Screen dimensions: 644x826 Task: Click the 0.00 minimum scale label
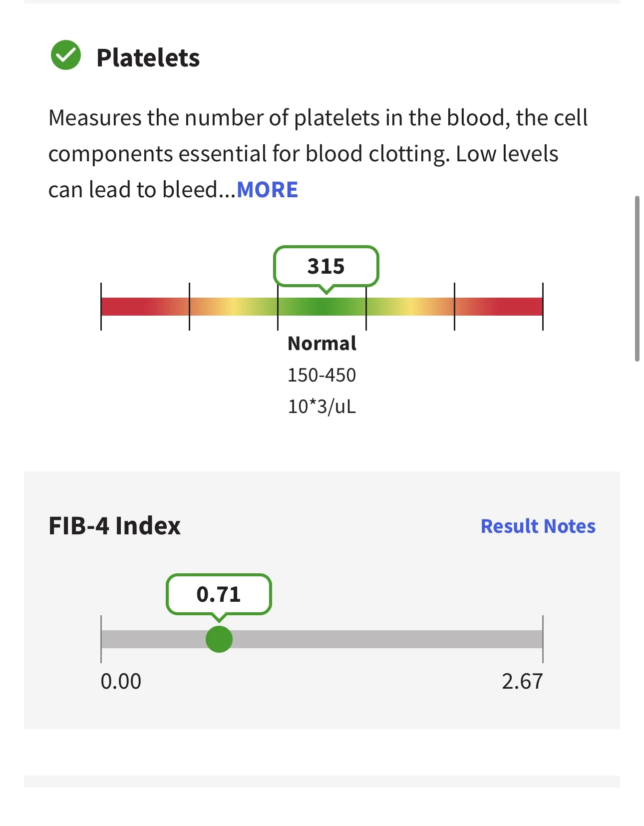(121, 681)
